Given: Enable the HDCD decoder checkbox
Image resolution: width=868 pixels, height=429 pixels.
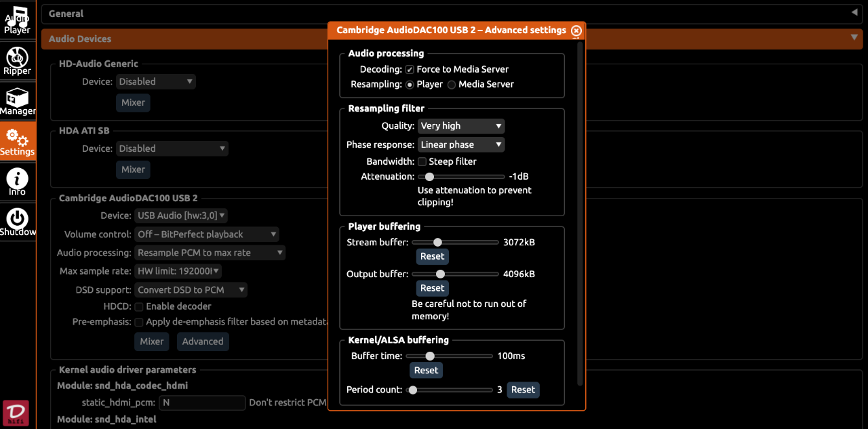Looking at the screenshot, I should point(138,306).
